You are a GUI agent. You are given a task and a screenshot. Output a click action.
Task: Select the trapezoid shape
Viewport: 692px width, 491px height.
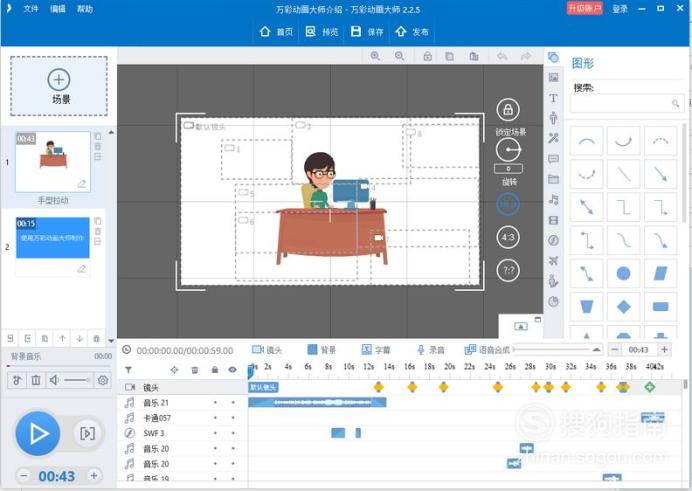click(x=587, y=307)
